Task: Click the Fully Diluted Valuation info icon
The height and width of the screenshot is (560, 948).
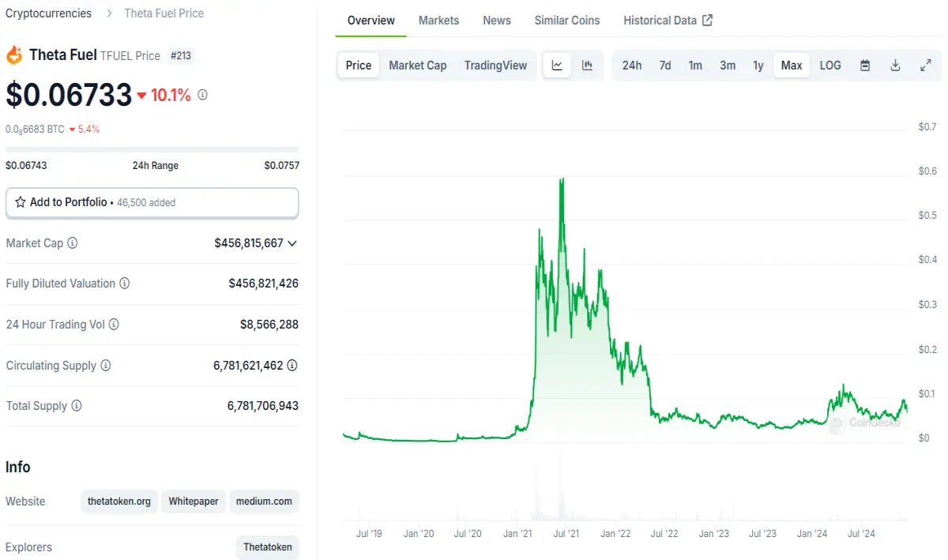Action: pos(125,284)
